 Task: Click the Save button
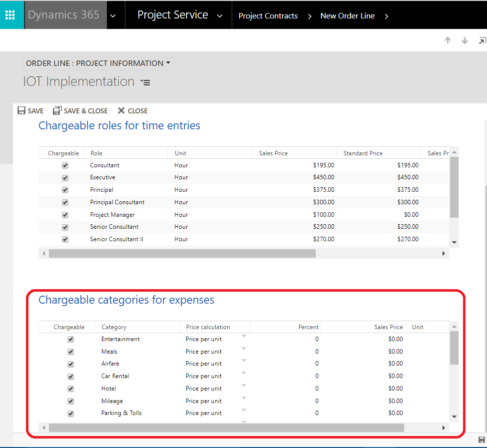(x=30, y=111)
